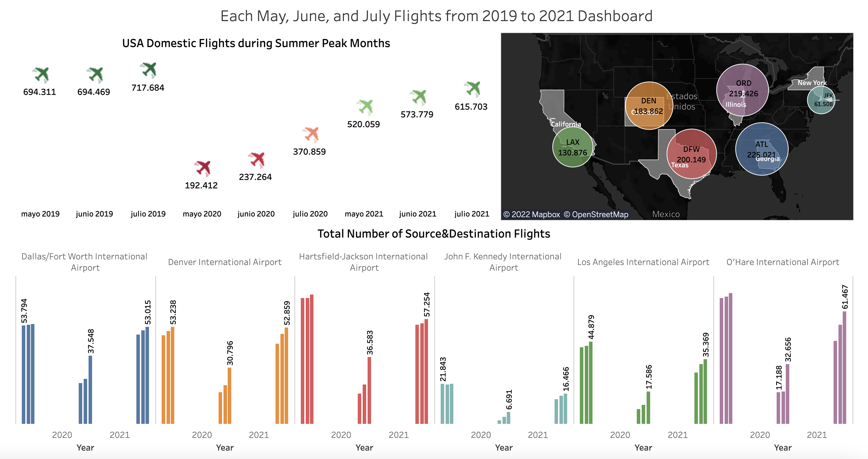The height and width of the screenshot is (459, 868).
Task: Select the ATL blue map bubble
Action: [762, 149]
